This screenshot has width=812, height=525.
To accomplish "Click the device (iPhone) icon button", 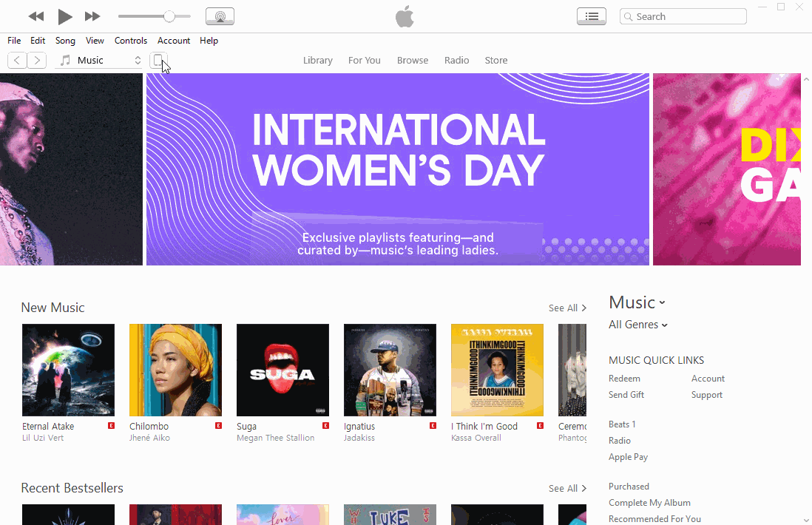I will pos(158,61).
